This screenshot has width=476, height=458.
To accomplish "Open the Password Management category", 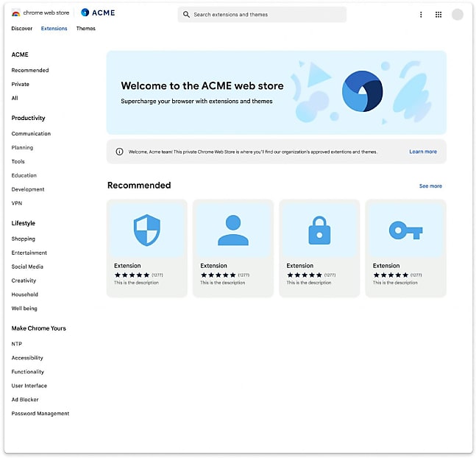I will point(40,413).
